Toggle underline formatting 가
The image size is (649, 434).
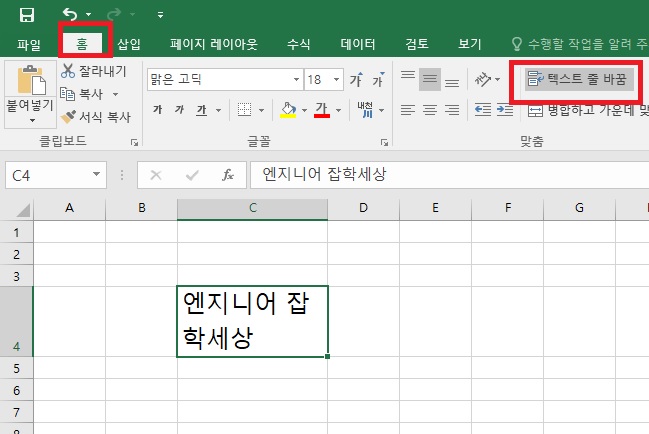(x=202, y=110)
